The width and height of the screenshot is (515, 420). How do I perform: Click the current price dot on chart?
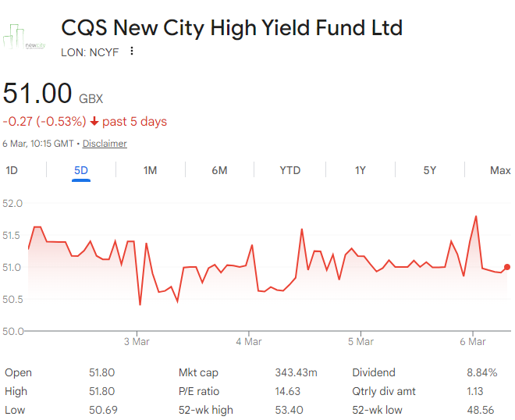pos(507,267)
